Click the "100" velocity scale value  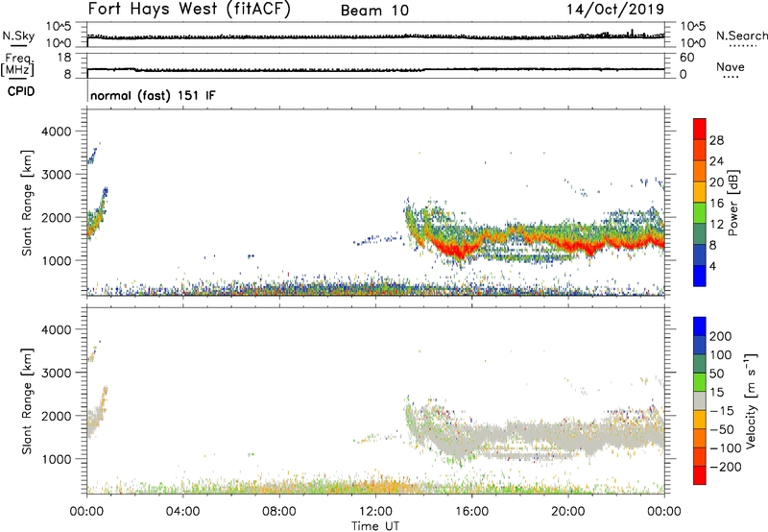[721, 355]
